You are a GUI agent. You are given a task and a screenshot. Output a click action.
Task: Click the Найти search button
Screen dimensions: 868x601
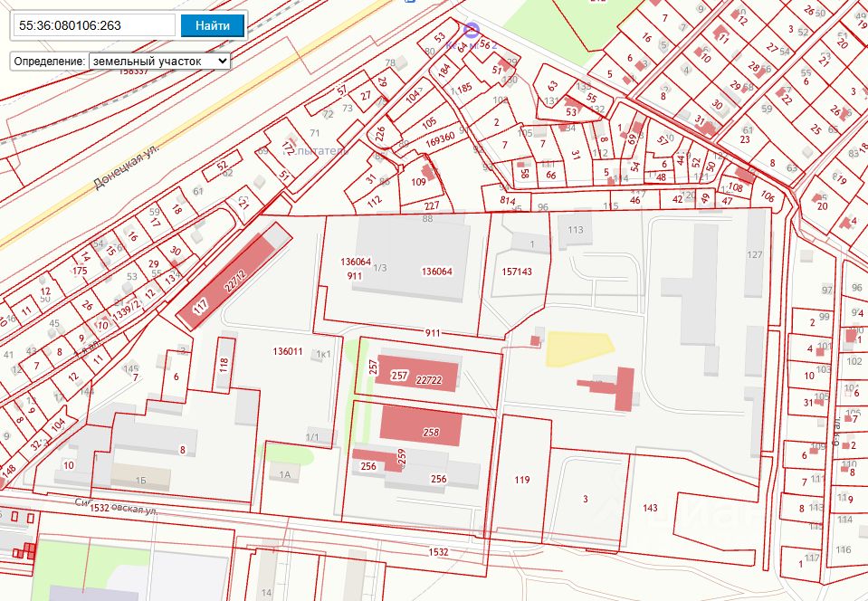click(212, 25)
